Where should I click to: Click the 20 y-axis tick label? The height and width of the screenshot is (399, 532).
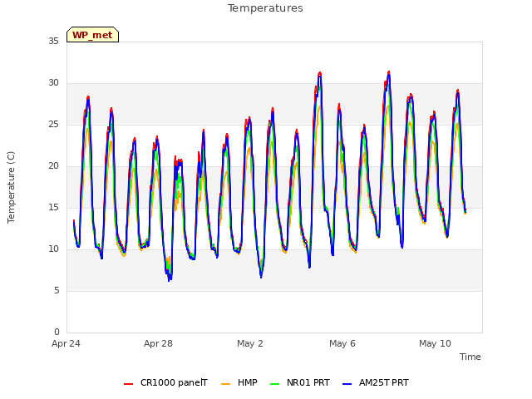(x=53, y=166)
